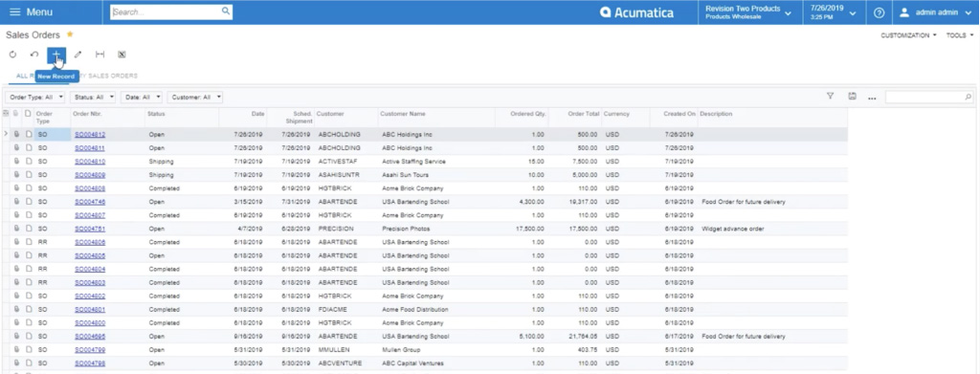This screenshot has width=980, height=374.
Task: Open the Customer: All filter dropdown
Action: [195, 98]
